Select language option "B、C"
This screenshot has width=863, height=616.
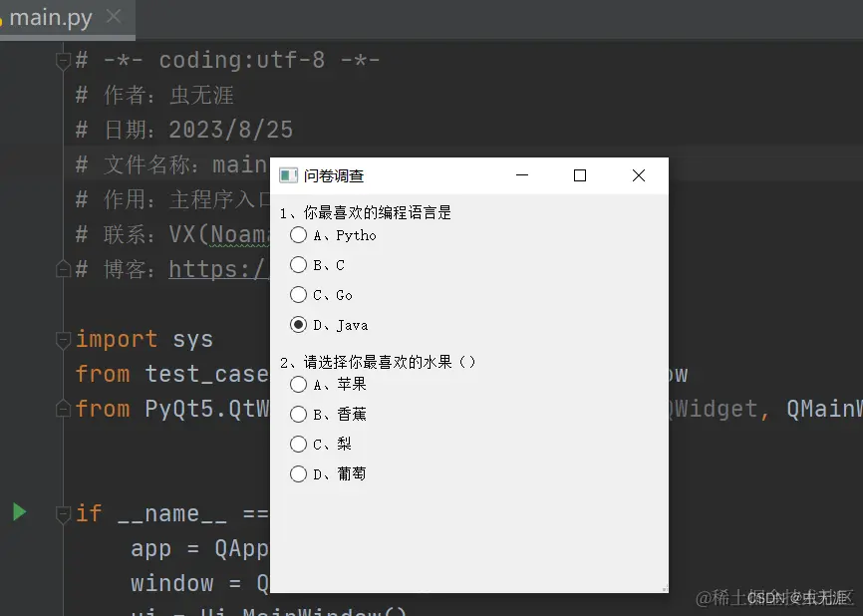click(299, 265)
